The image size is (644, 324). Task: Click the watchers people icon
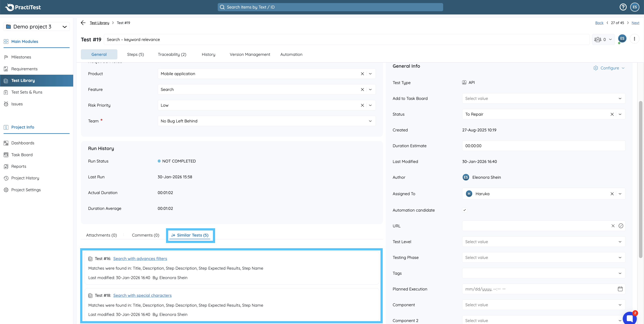point(598,39)
